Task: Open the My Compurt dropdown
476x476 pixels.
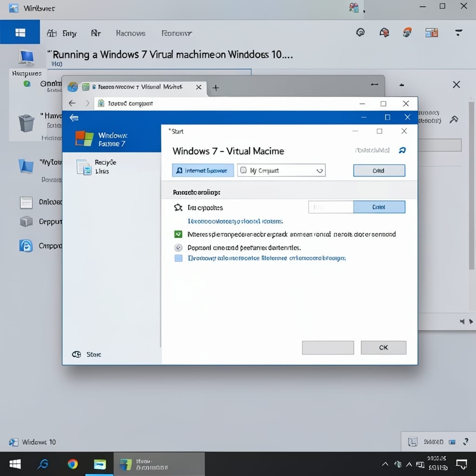Action: pyautogui.click(x=281, y=170)
